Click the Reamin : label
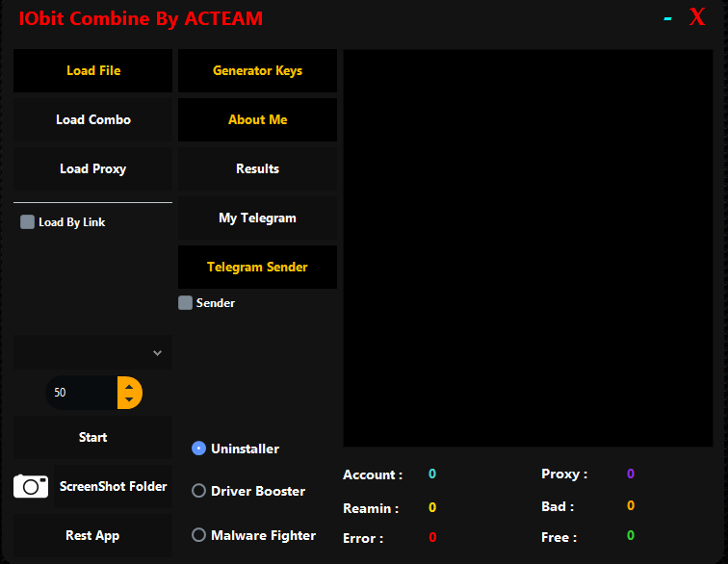The height and width of the screenshot is (564, 728). point(371,509)
